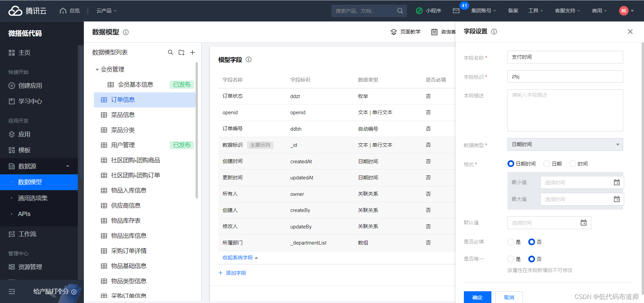
Task: Click the 字段标识 input field
Action: (565, 77)
